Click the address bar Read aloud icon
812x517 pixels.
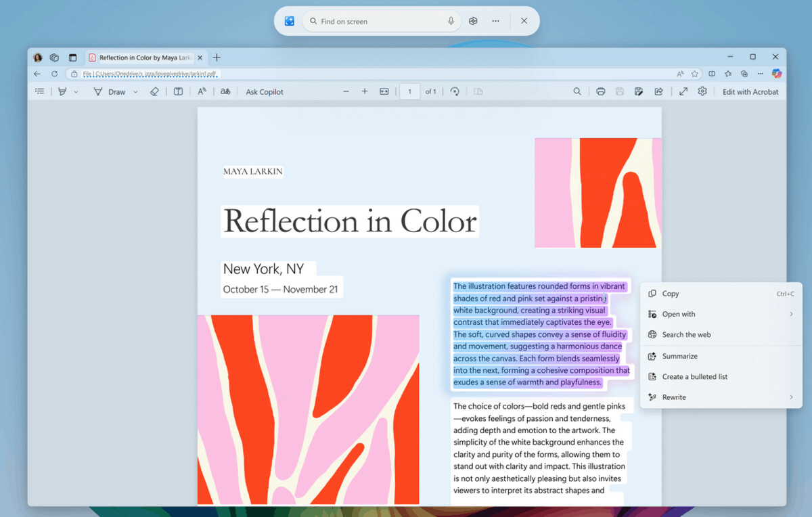pos(680,74)
